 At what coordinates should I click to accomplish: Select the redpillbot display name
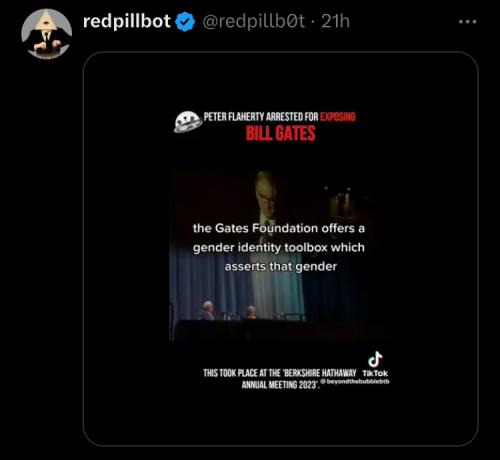click(127, 21)
